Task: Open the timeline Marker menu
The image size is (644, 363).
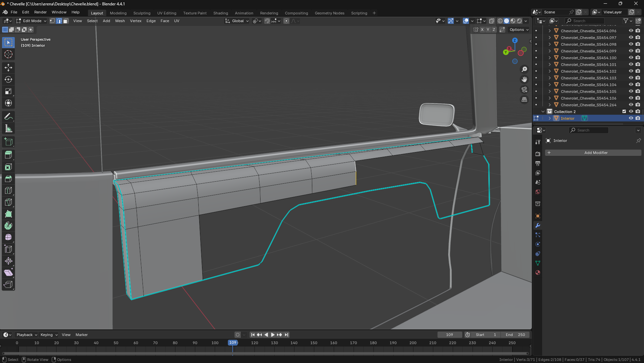Action: 81,335
